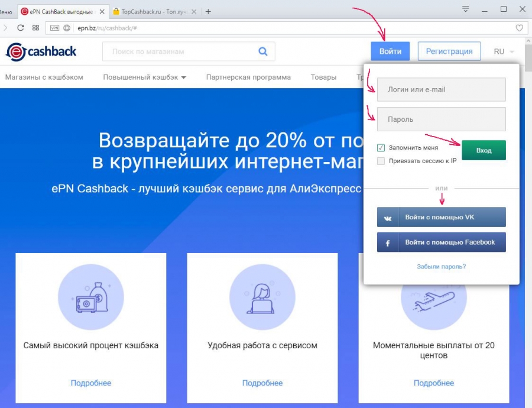532x408 pixels.
Task: Open the browser tab menu icon
Action: pyautogui.click(x=466, y=9)
